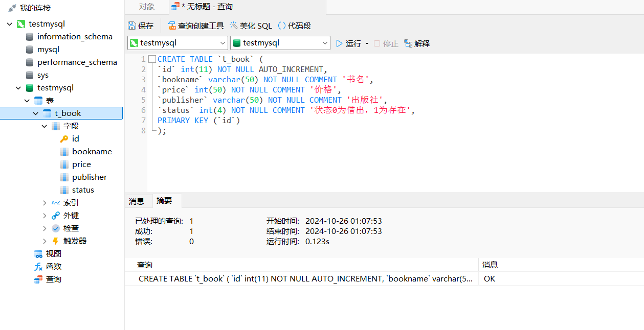Switch to the Objects (对象) tab
Viewport: 644px width, 330px height.
coord(147,7)
